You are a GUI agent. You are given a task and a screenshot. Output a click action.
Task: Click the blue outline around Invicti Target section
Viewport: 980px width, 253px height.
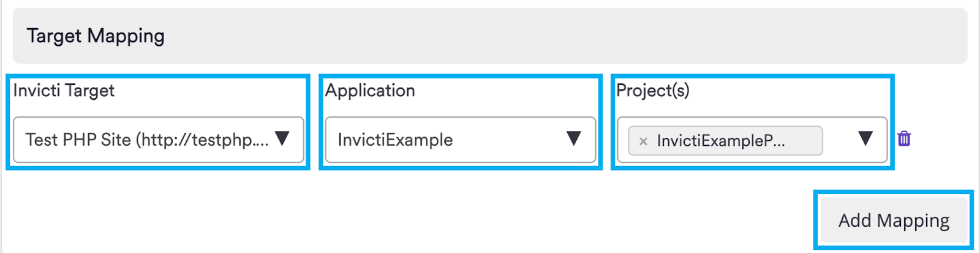point(8,123)
